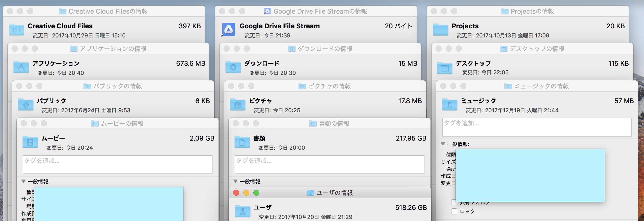The image size is (644, 221).
Task: Select the パブリック folder icon
Action: [x=26, y=104]
